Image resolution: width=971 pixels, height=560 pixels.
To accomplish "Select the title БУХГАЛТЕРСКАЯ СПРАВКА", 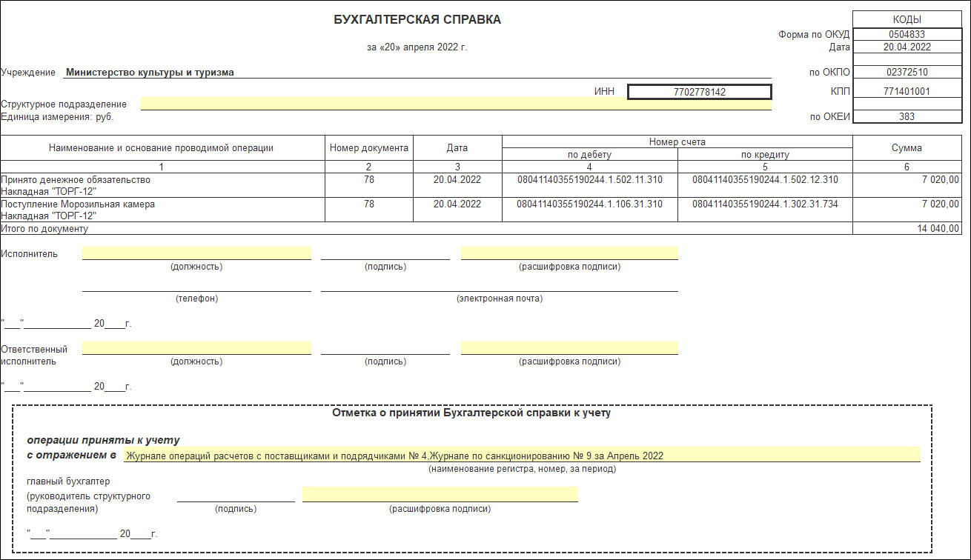I will pyautogui.click(x=417, y=20).
